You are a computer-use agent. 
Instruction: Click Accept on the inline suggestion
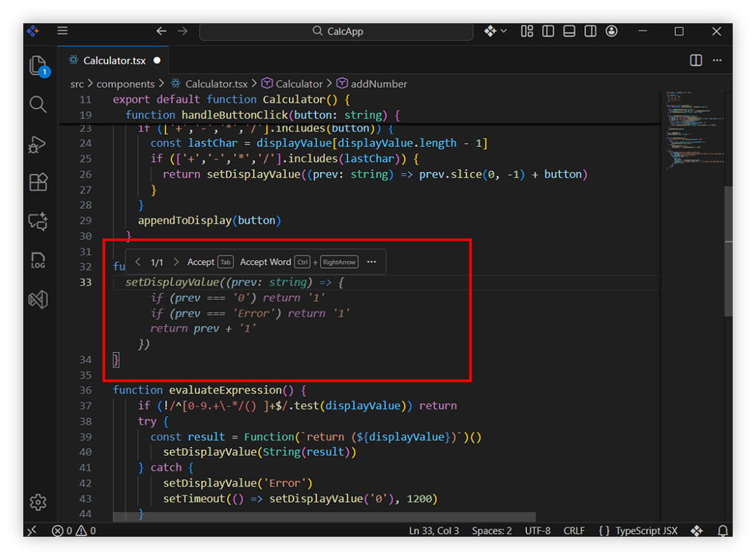[x=201, y=262]
